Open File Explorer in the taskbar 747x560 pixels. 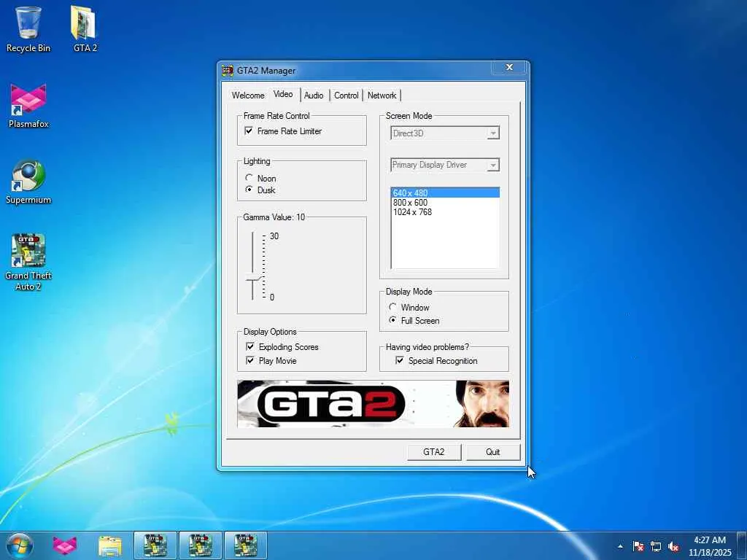pos(110,545)
